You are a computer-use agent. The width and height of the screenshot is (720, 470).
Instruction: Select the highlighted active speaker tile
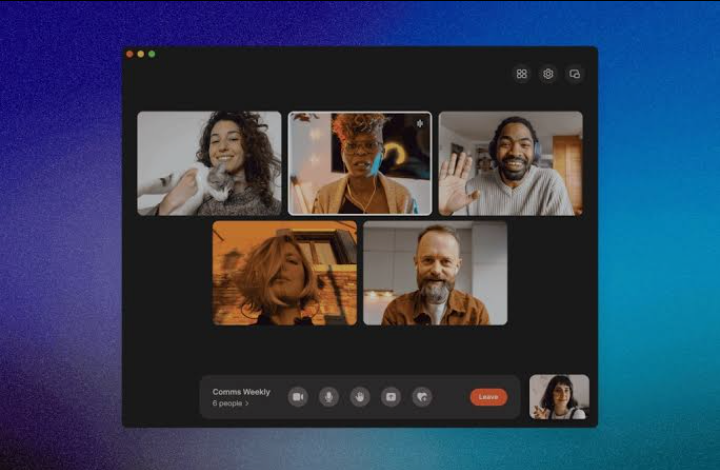360,163
